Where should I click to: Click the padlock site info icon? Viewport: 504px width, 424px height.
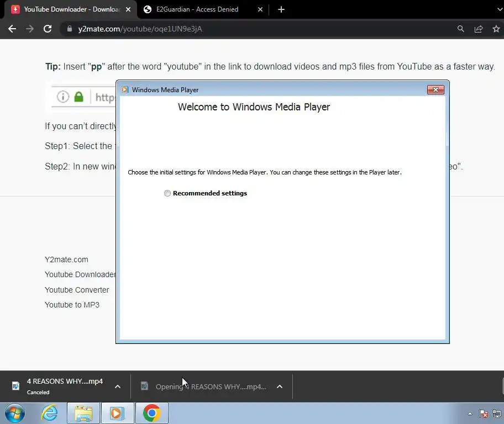(70, 29)
